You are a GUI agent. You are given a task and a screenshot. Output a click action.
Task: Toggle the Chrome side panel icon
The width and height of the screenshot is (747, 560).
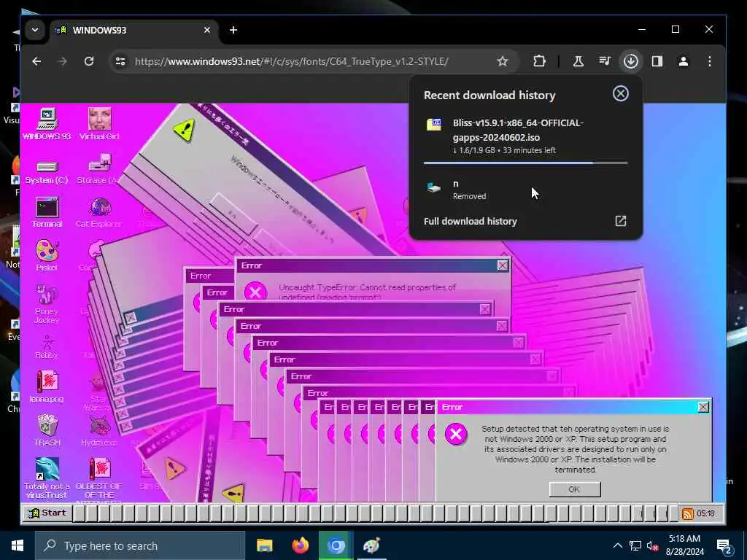point(657,61)
